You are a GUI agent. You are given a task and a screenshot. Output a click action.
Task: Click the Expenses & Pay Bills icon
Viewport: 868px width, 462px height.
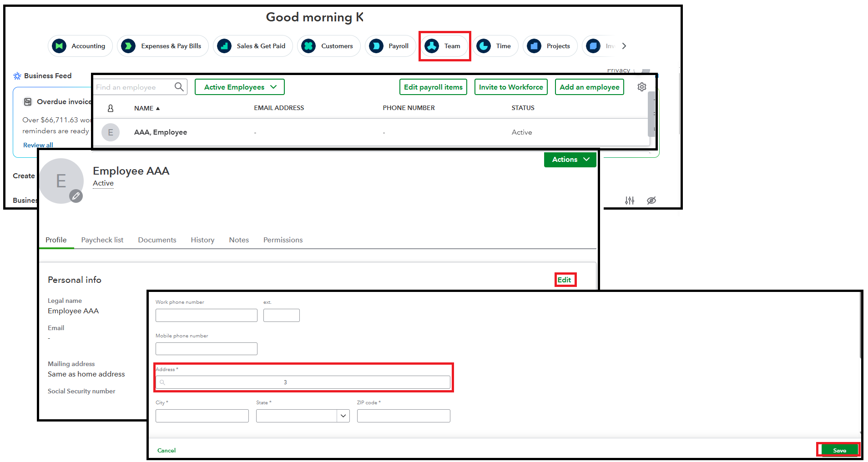pyautogui.click(x=128, y=46)
